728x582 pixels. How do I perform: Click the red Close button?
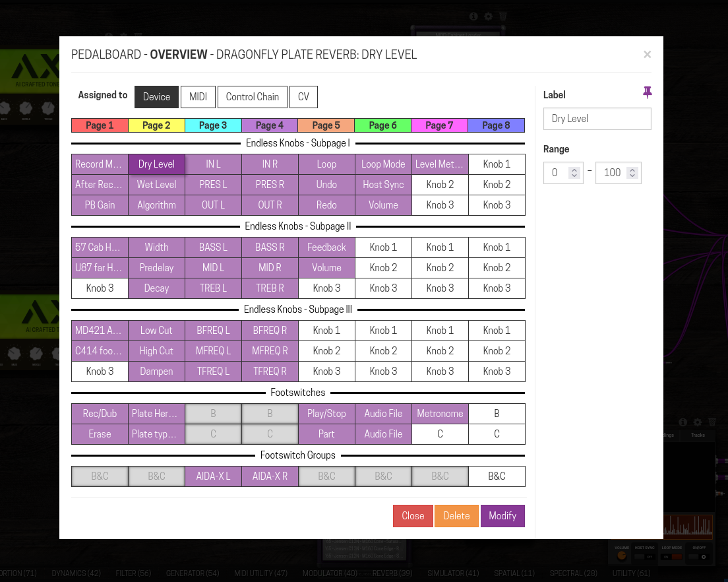[413, 516]
